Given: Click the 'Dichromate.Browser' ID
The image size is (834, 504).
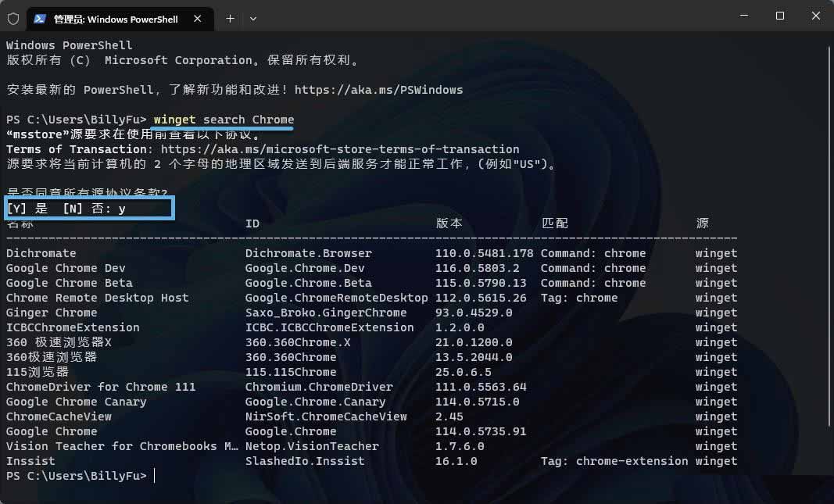Looking at the screenshot, I should (x=309, y=253).
